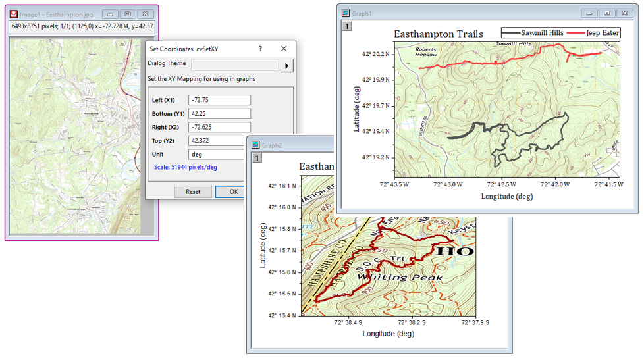Click the Image1 window's red app icon
This screenshot has height=358, width=644.
tap(14, 14)
